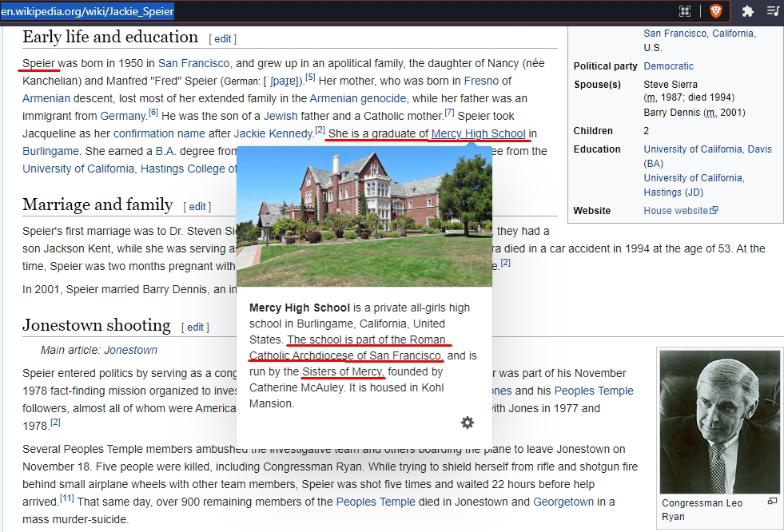The width and height of the screenshot is (784, 532).
Task: Click the 'Steve Sierra' infobox text
Action: [x=671, y=85]
